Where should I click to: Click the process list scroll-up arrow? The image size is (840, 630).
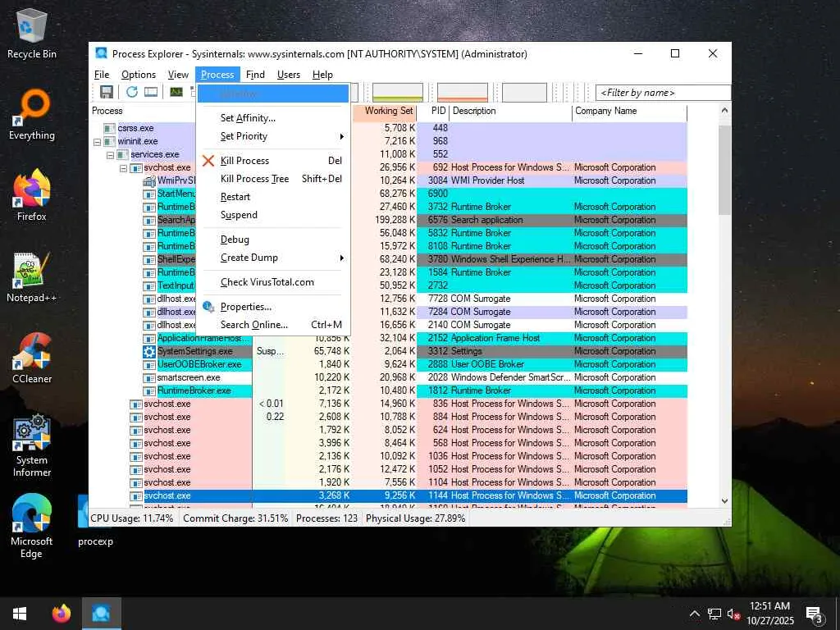coord(724,111)
